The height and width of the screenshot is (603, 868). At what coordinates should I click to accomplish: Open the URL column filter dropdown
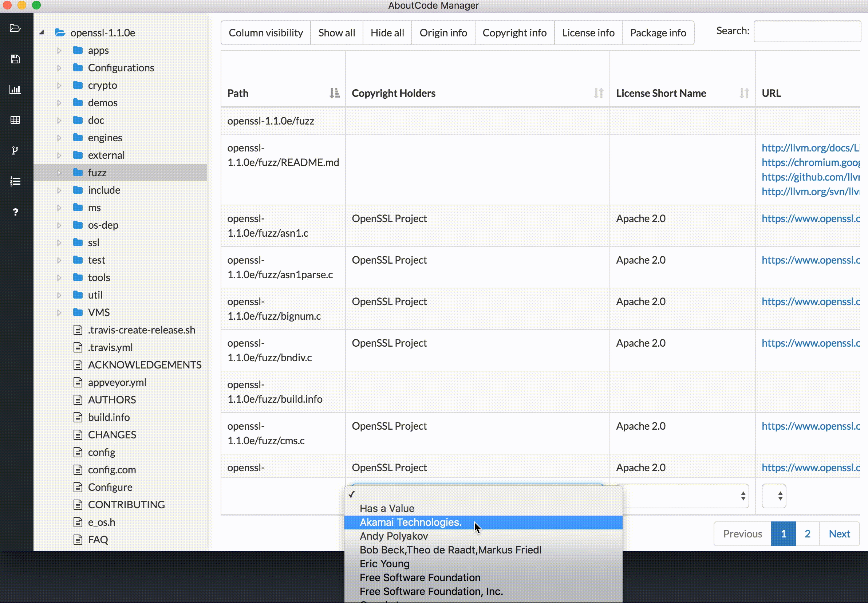click(x=774, y=496)
